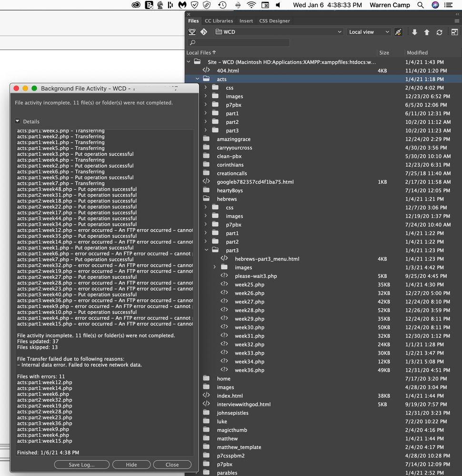The height and width of the screenshot is (476, 462).
Task: Sort by Size column header
Action: 384,52
